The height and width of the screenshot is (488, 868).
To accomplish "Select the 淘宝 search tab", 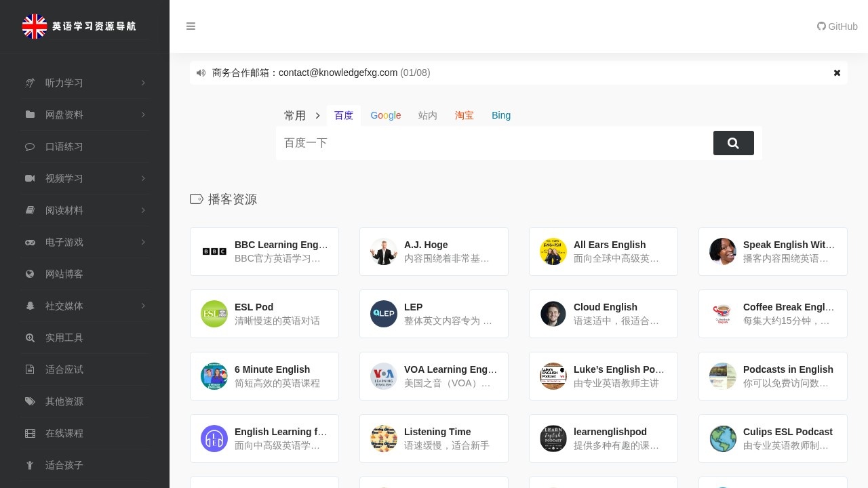I will pyautogui.click(x=465, y=116).
